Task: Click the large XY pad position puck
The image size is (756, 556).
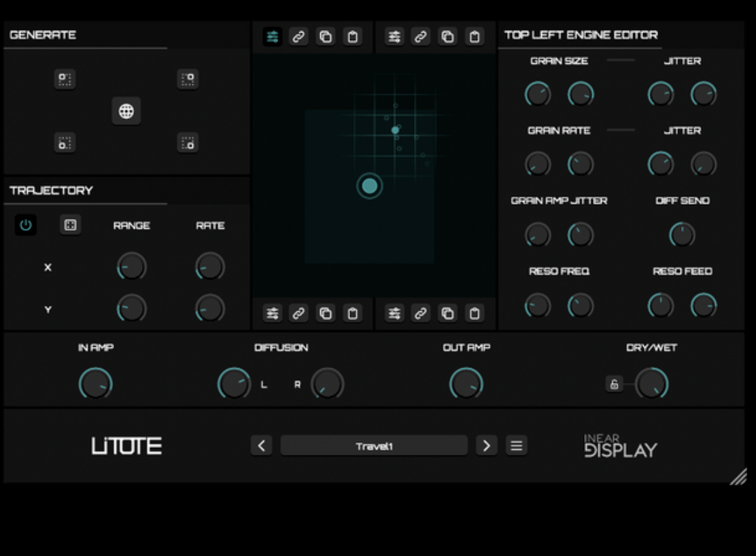Action: (370, 186)
